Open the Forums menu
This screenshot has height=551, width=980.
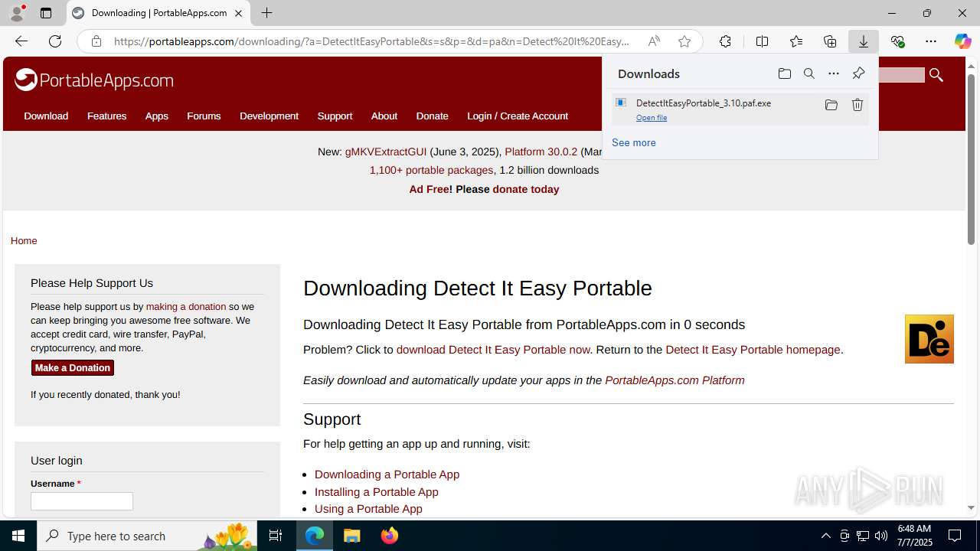pos(204,116)
